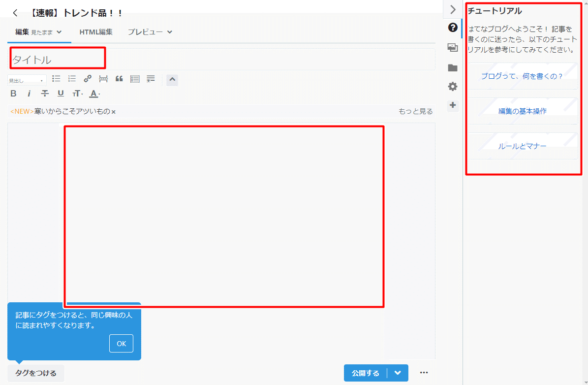Click the scroll-down arrow of page scrollbar

click(x=586, y=382)
